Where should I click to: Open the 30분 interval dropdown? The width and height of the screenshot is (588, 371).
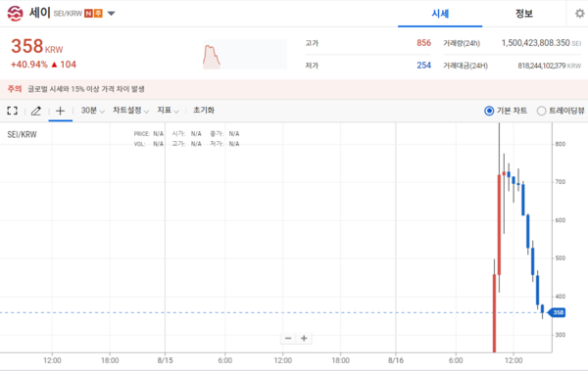(93, 111)
